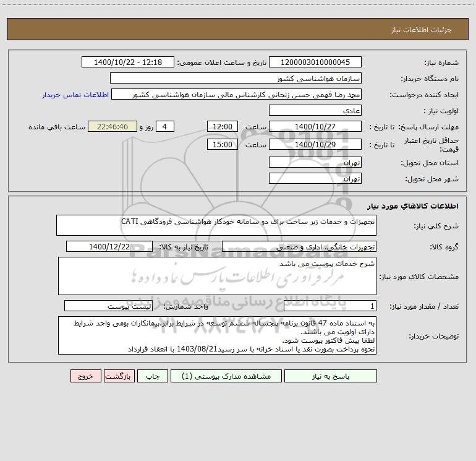Click the goods specification text area

pos(217,276)
